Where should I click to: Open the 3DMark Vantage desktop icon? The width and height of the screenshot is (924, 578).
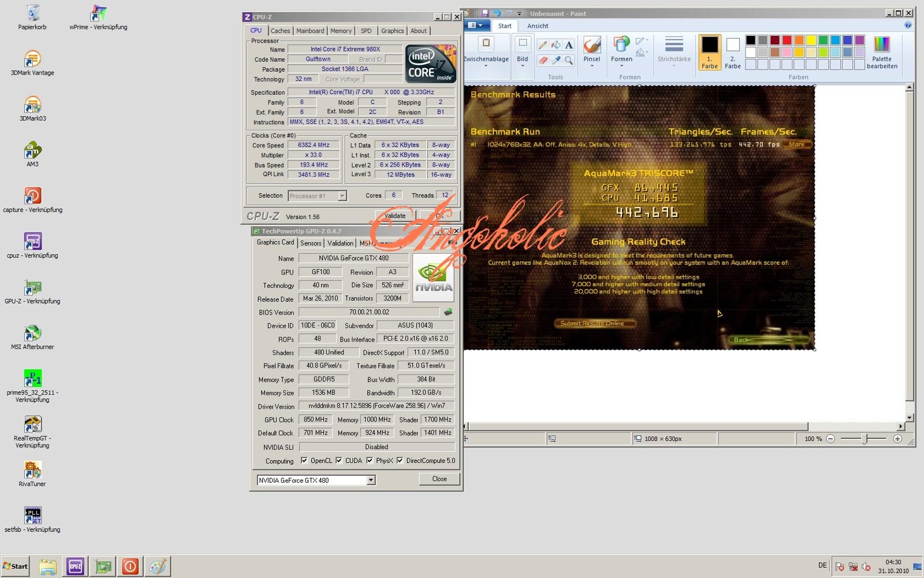coord(32,63)
